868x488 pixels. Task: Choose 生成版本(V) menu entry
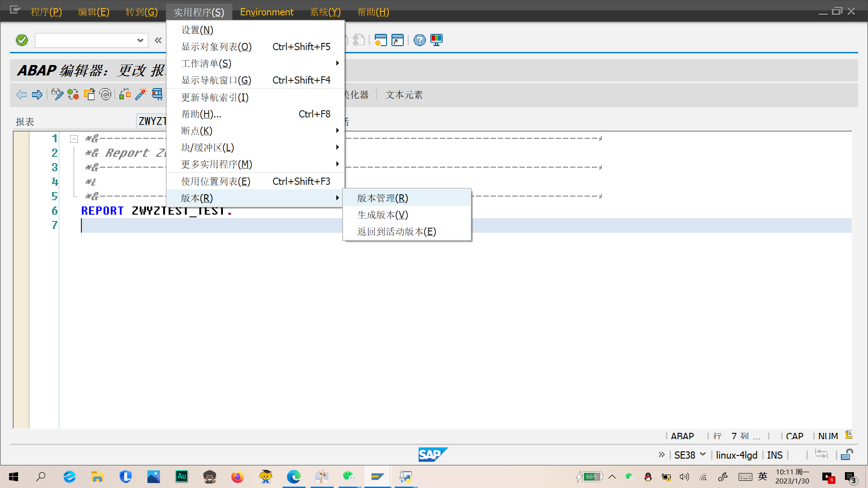click(382, 215)
